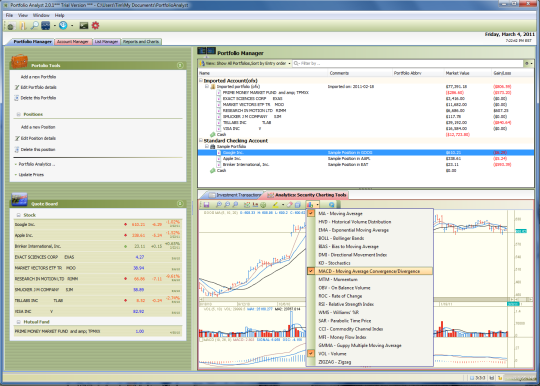
Task: Select the Brinker International, Inc. position row
Action: pyautogui.click(x=366, y=165)
